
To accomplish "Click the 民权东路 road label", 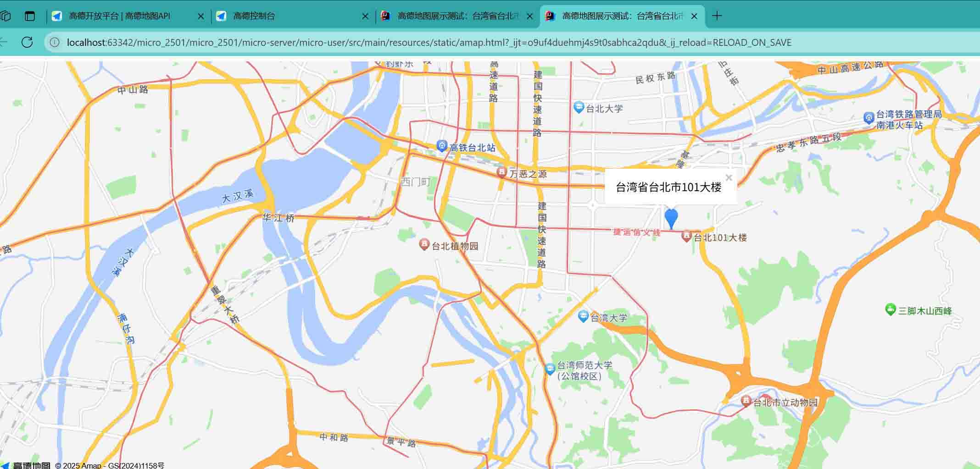I will click(x=656, y=77).
